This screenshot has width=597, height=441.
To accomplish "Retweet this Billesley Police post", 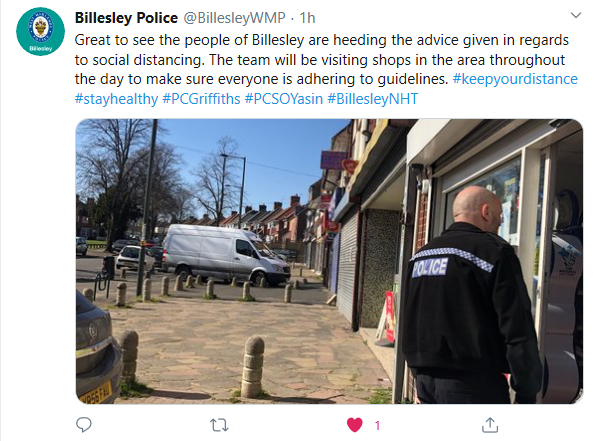I will (219, 425).
